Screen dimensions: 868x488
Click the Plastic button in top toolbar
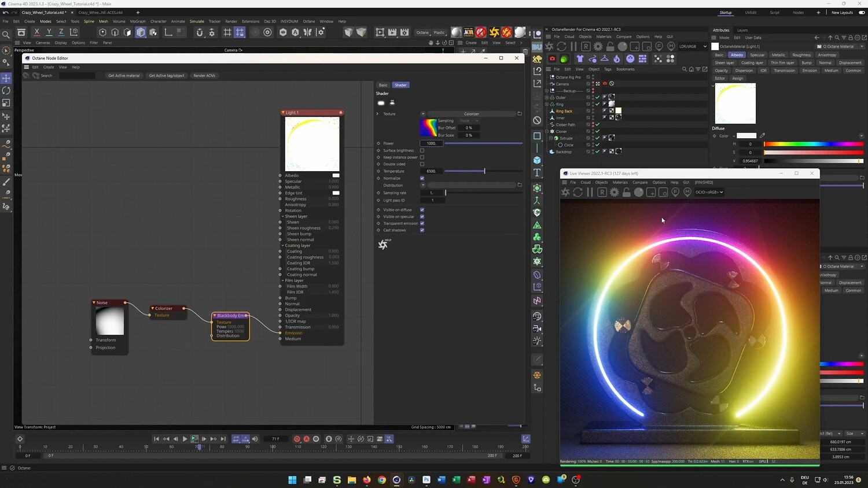[x=440, y=32]
